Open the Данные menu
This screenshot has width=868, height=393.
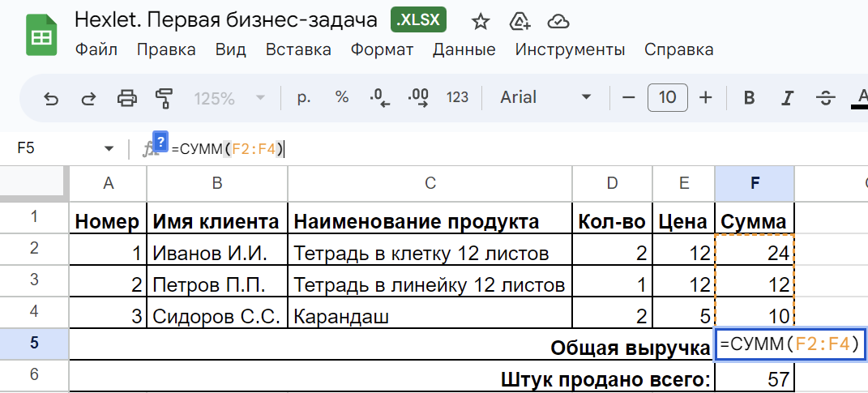pyautogui.click(x=464, y=49)
